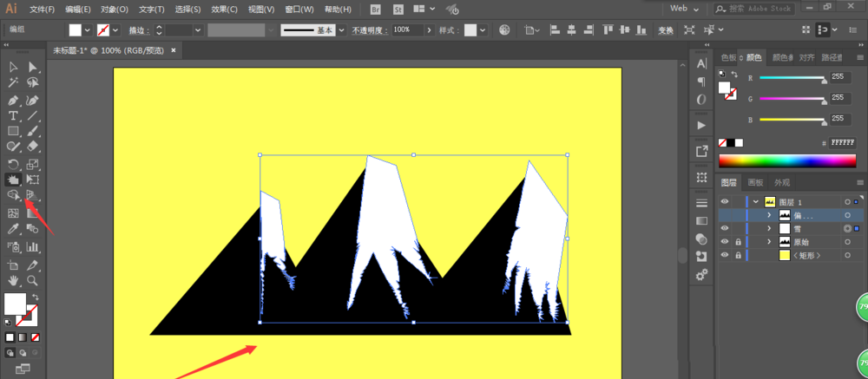Select the Shape Builder tool
This screenshot has width=868, height=379.
13,195
